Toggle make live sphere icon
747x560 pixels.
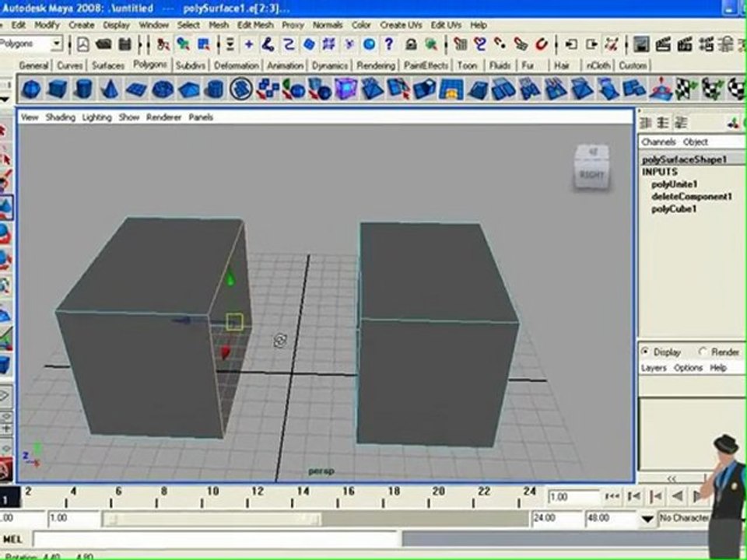pos(369,44)
